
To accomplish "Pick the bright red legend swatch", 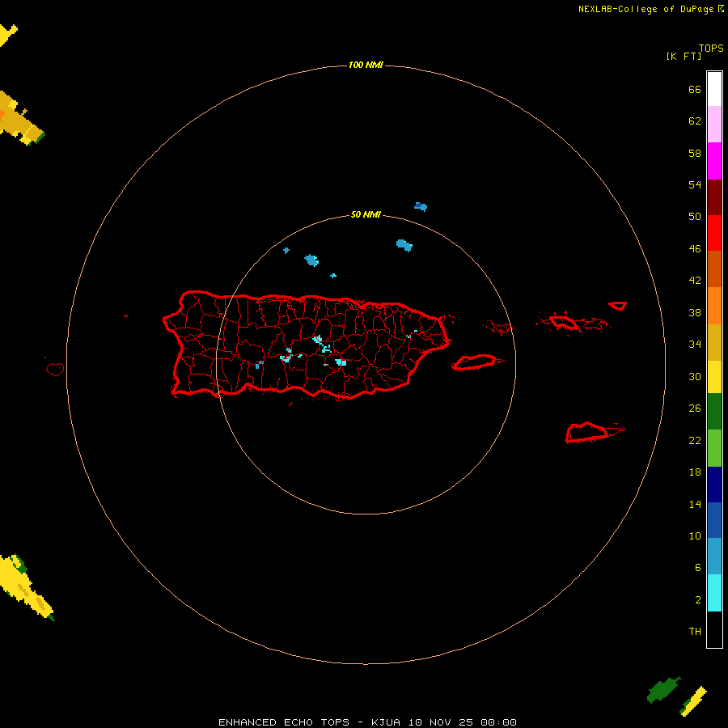I will (x=714, y=233).
